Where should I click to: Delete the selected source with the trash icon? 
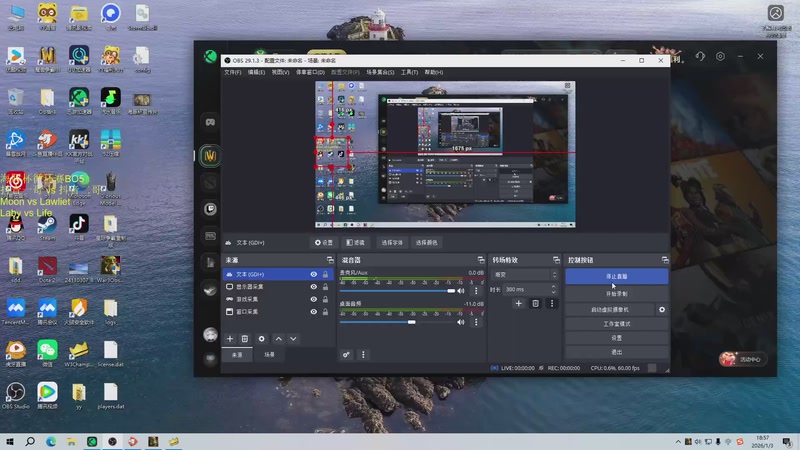[245, 339]
